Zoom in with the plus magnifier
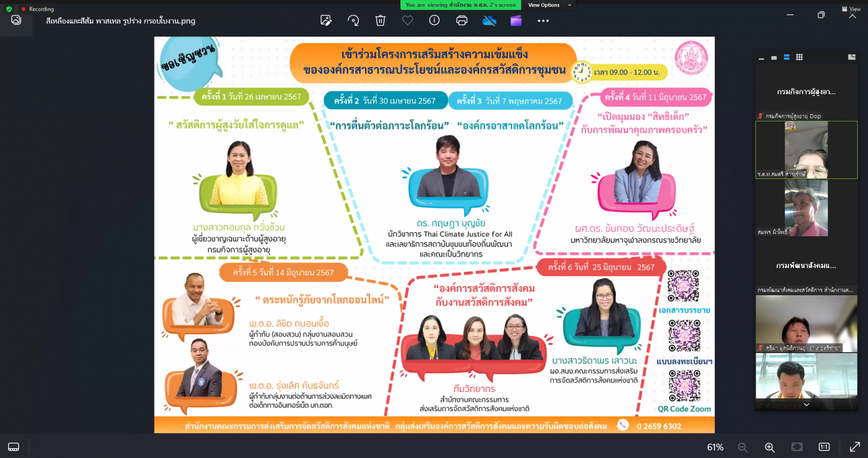The width and height of the screenshot is (868, 458). point(770,447)
